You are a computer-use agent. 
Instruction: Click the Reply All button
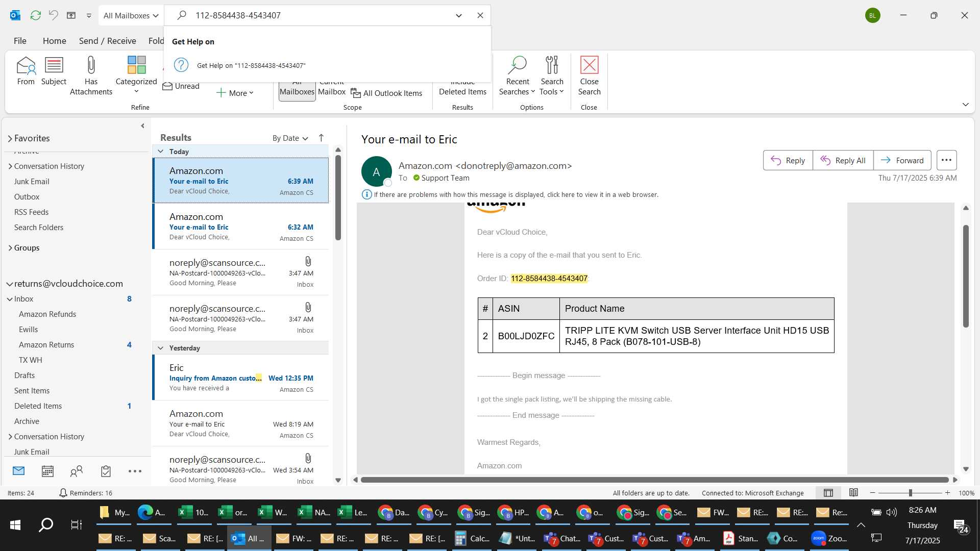[x=843, y=160]
